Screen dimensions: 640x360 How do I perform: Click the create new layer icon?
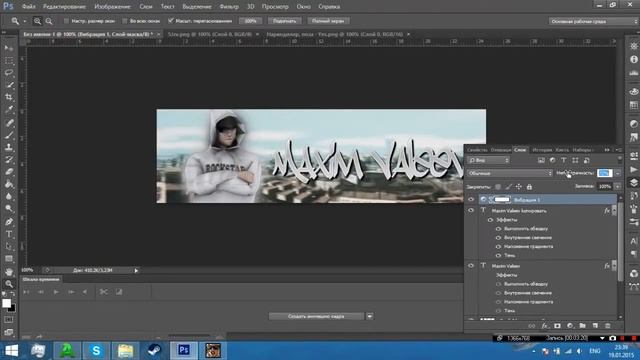(595, 326)
